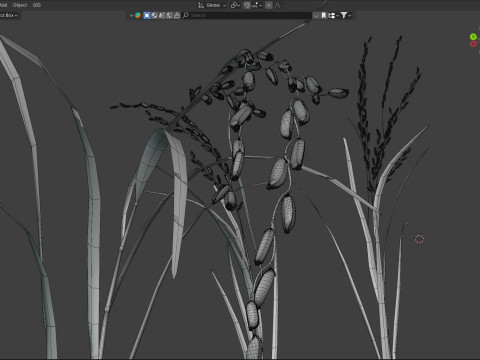Click the Search input field
480x360 pixels.
pos(247,15)
